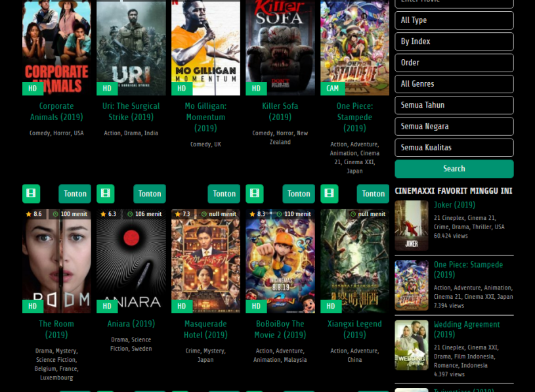Click the BoBoiBoy The Movie 2 poster
The width and height of the screenshot is (535, 392).
click(280, 261)
